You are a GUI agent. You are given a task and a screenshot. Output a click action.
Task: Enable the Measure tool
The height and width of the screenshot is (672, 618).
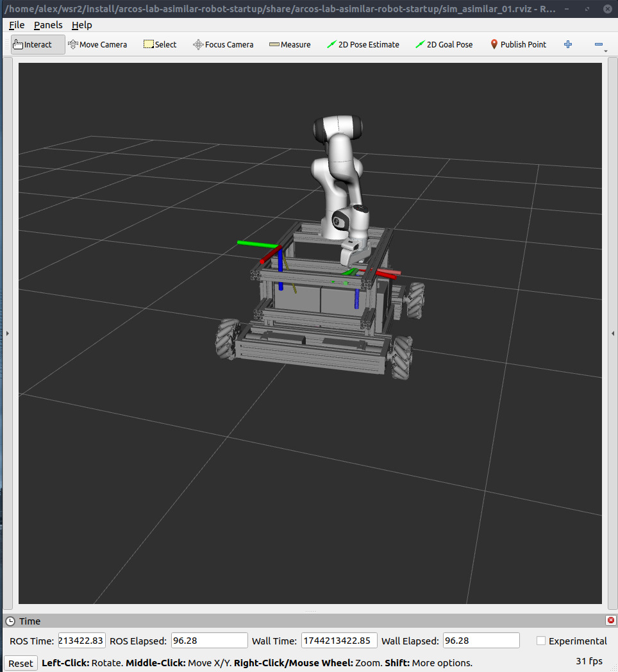(x=289, y=44)
